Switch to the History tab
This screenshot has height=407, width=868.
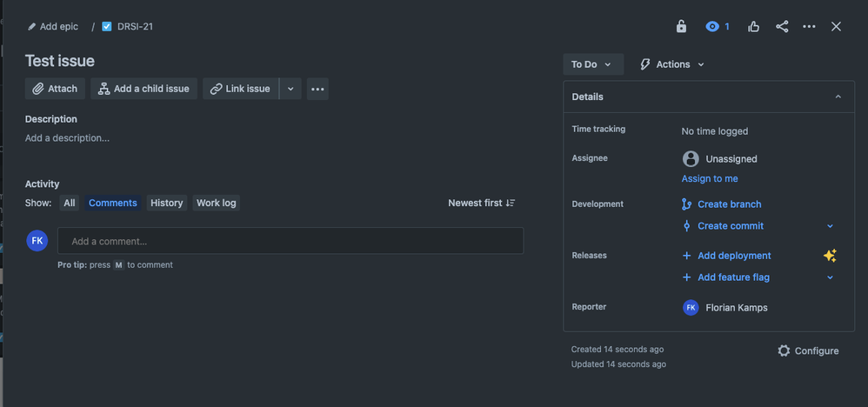point(167,203)
